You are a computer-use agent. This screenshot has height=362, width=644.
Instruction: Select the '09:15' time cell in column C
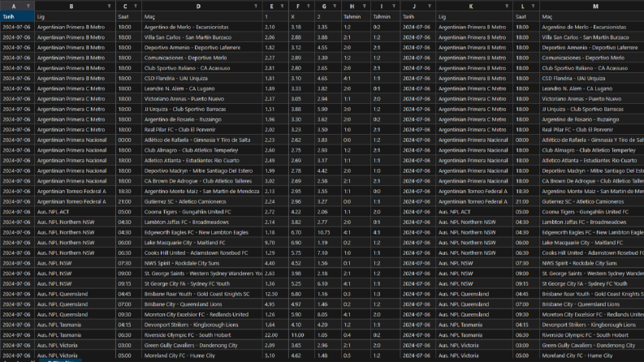coord(129,283)
